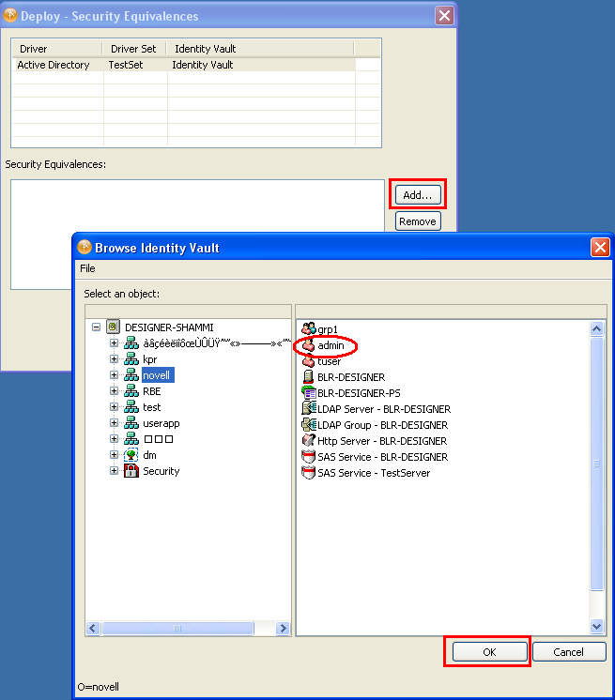This screenshot has height=700, width=615.
Task: Click tree pane right scroll arrow
Action: click(x=283, y=628)
